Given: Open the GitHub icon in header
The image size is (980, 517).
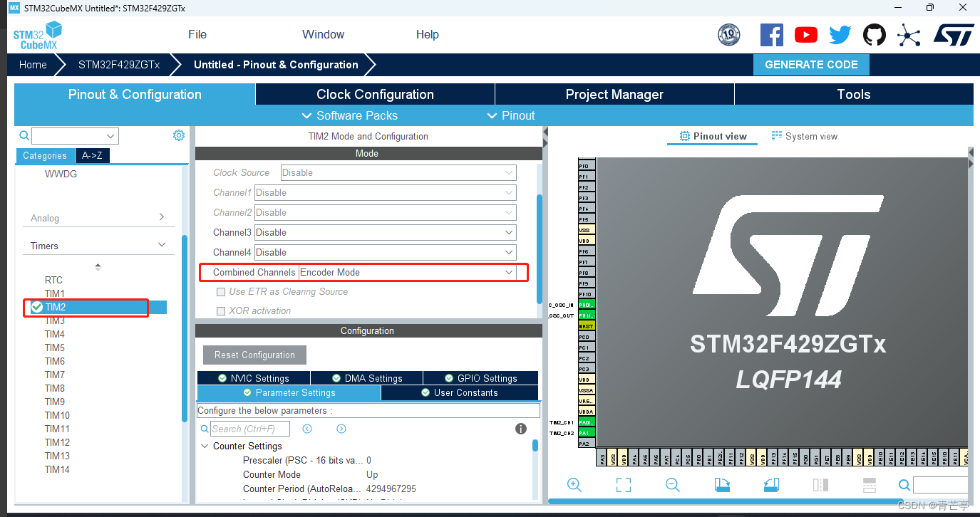Looking at the screenshot, I should tap(875, 34).
